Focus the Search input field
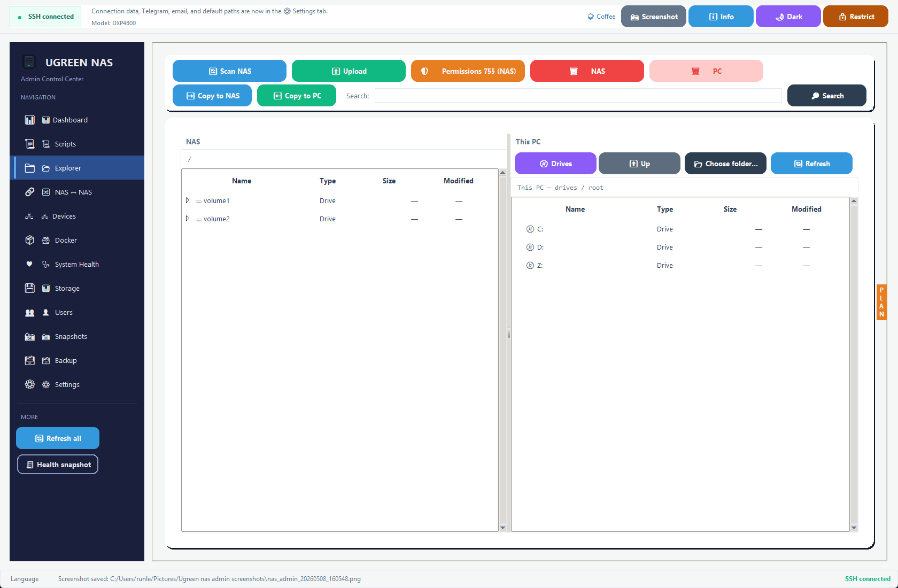 click(578, 96)
